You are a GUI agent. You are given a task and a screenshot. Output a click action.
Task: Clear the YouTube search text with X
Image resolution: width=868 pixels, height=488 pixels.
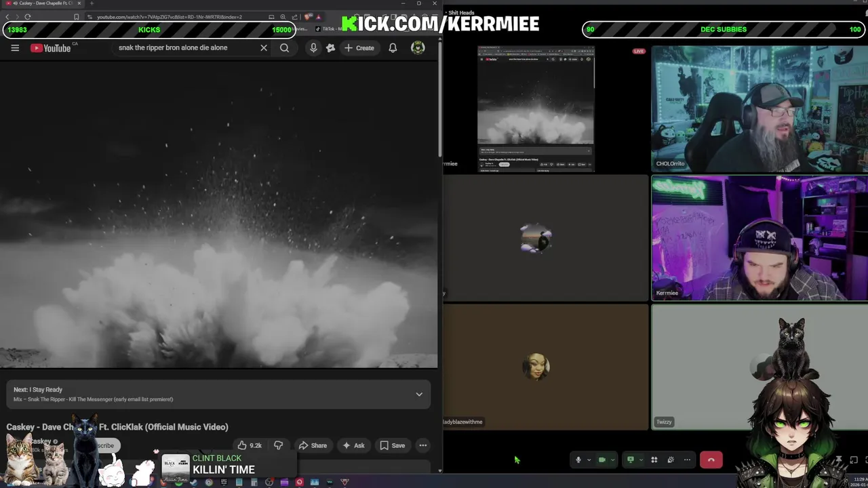[264, 48]
